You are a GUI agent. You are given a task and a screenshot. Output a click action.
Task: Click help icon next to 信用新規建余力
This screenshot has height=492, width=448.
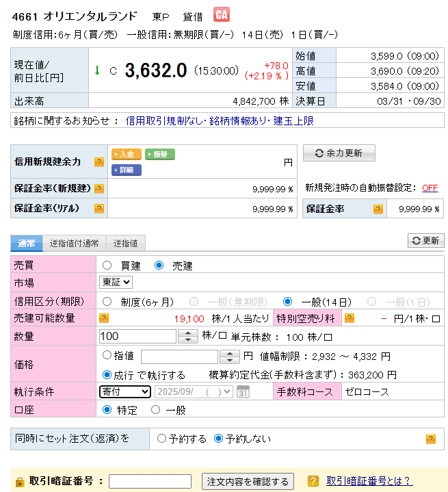[x=99, y=162]
